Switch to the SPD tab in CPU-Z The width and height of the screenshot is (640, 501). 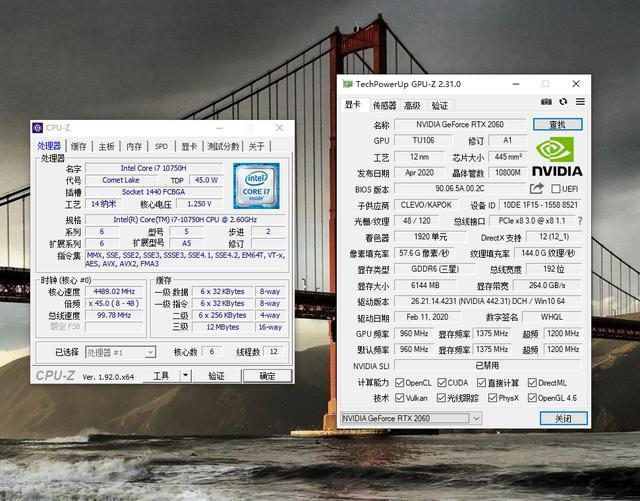(x=161, y=146)
